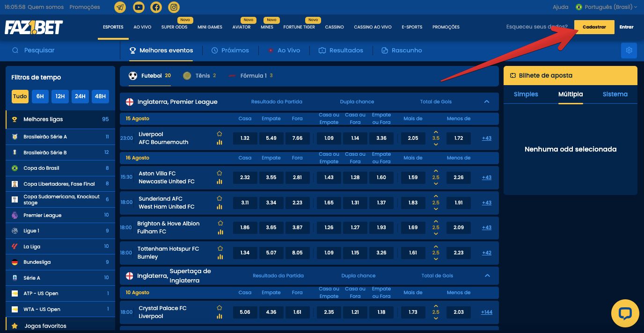Open settings gear beside the event tabs
The width and height of the screenshot is (644, 333).
tap(629, 51)
